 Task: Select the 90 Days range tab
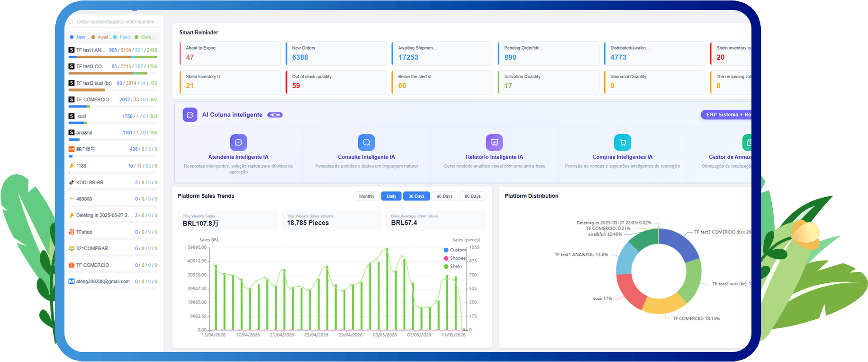point(472,196)
